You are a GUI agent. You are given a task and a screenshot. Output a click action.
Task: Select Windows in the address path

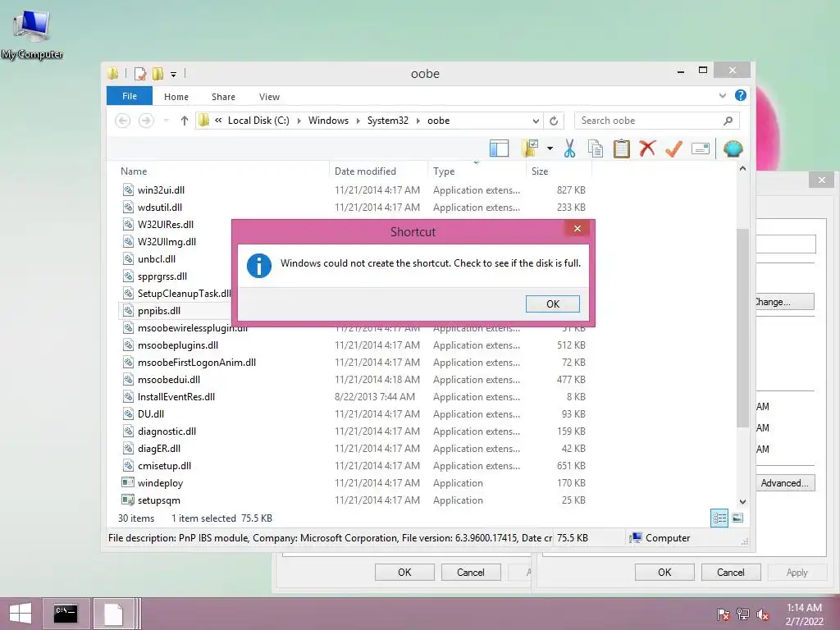click(x=328, y=121)
